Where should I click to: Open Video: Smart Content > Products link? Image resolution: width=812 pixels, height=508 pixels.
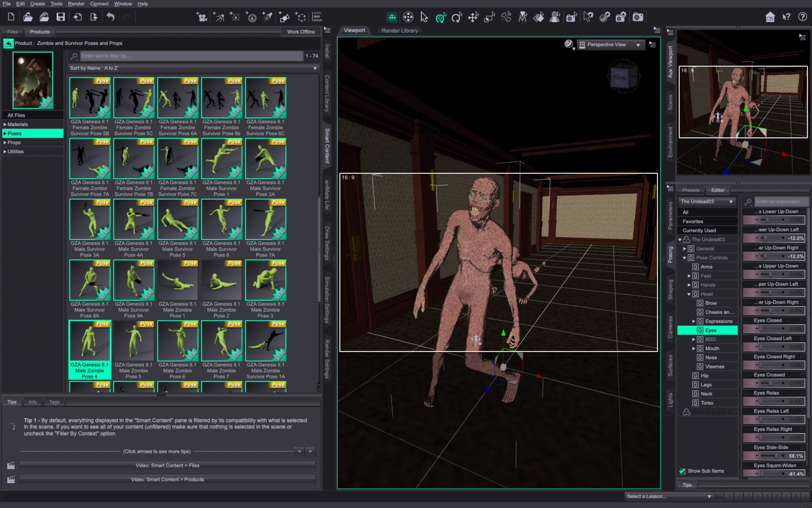[167, 479]
